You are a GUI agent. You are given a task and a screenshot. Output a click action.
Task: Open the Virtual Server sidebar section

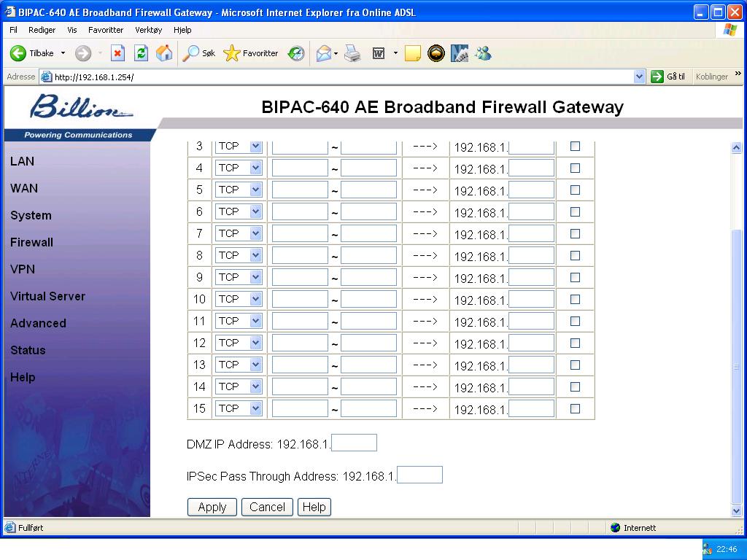[47, 296]
